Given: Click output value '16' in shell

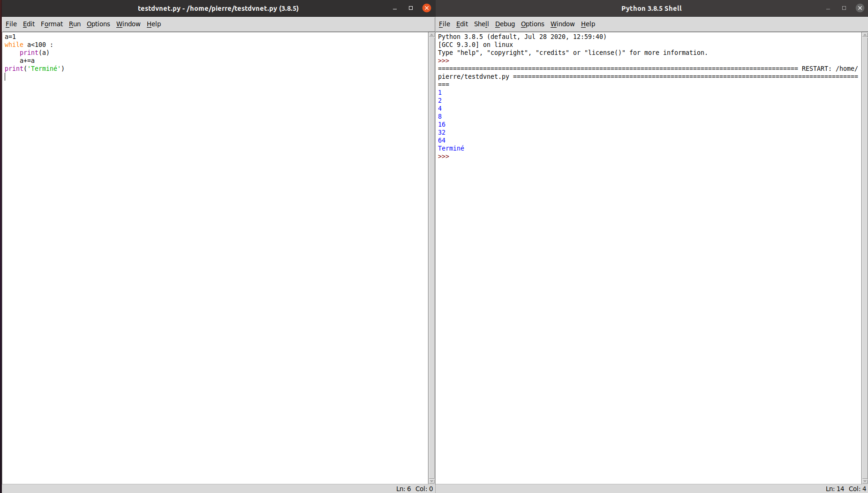Looking at the screenshot, I should [x=442, y=124].
